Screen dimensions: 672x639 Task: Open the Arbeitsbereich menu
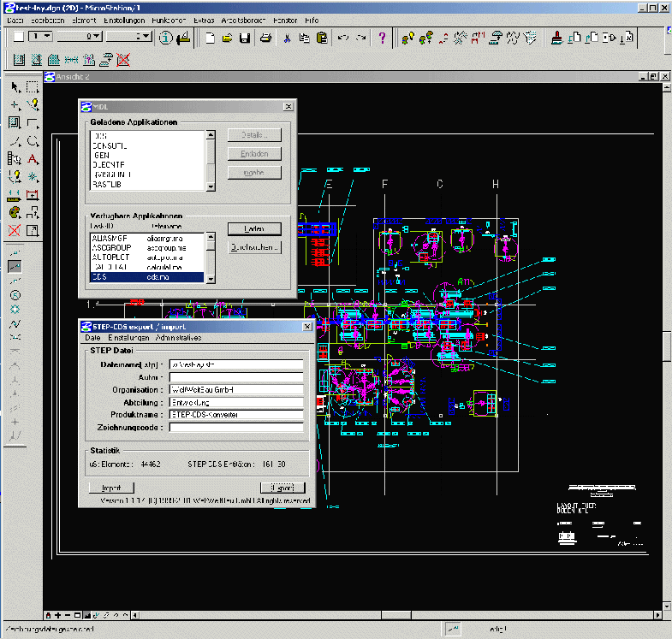coord(243,21)
